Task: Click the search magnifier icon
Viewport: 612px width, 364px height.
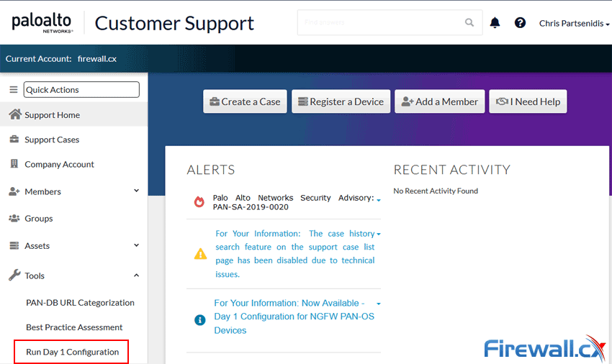Action: coord(469,22)
